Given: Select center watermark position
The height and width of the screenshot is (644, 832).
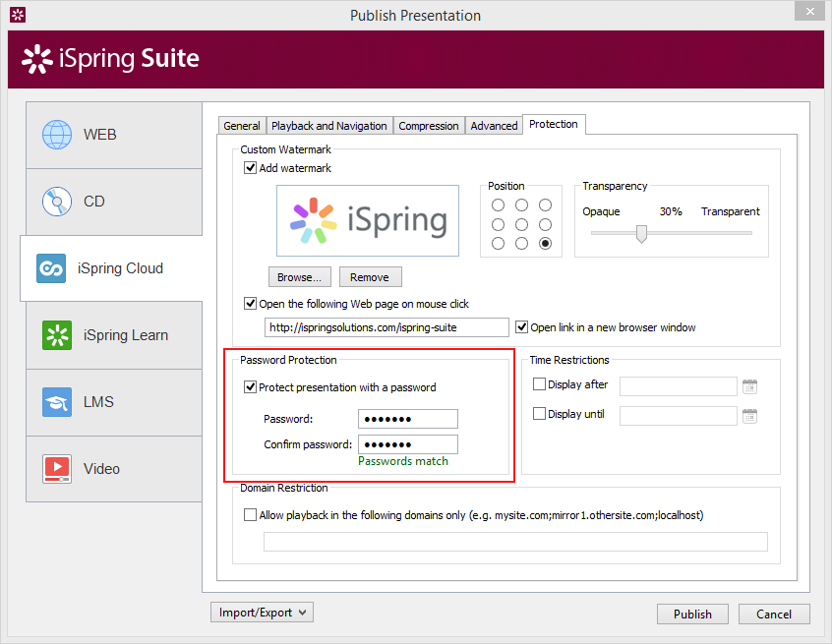Looking at the screenshot, I should (x=521, y=224).
